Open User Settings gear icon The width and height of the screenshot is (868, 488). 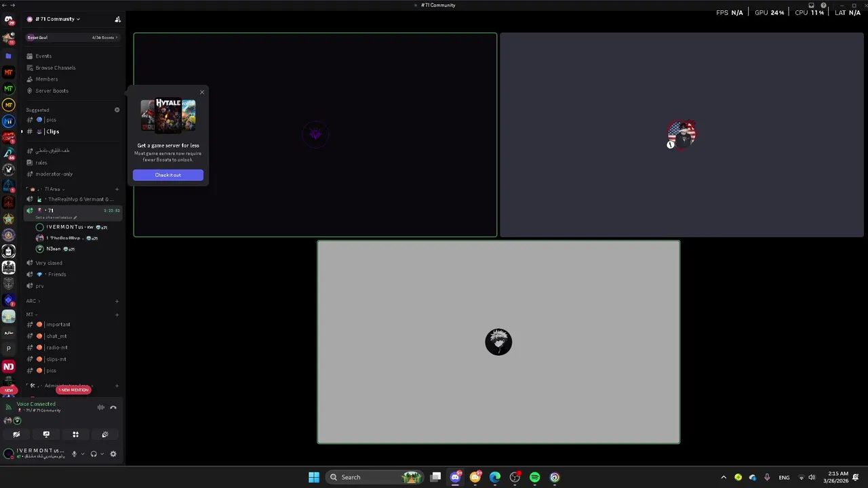point(113,454)
